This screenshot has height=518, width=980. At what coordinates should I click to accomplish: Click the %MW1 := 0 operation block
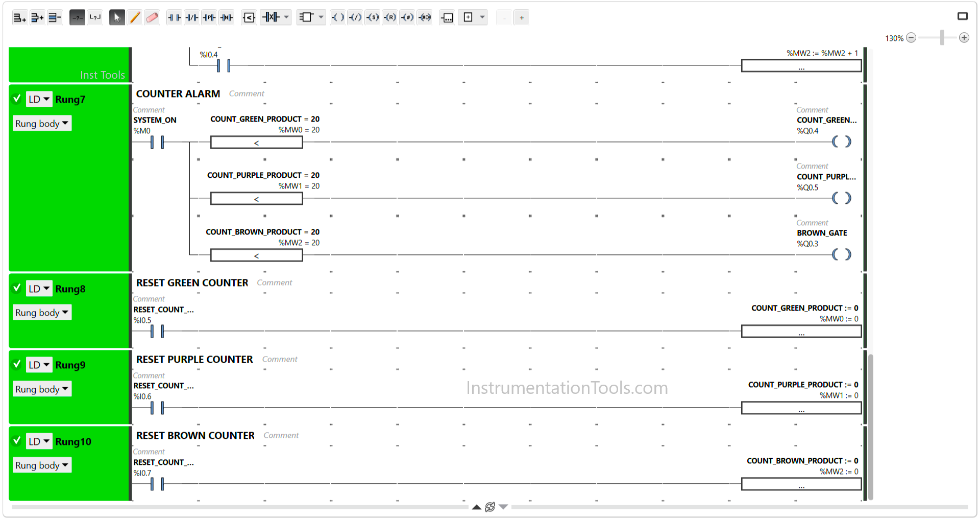coord(801,408)
